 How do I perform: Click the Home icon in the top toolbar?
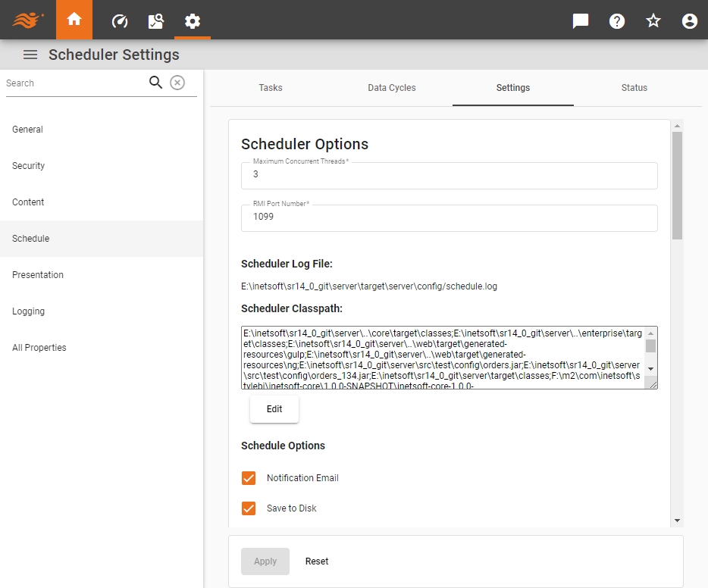74,20
